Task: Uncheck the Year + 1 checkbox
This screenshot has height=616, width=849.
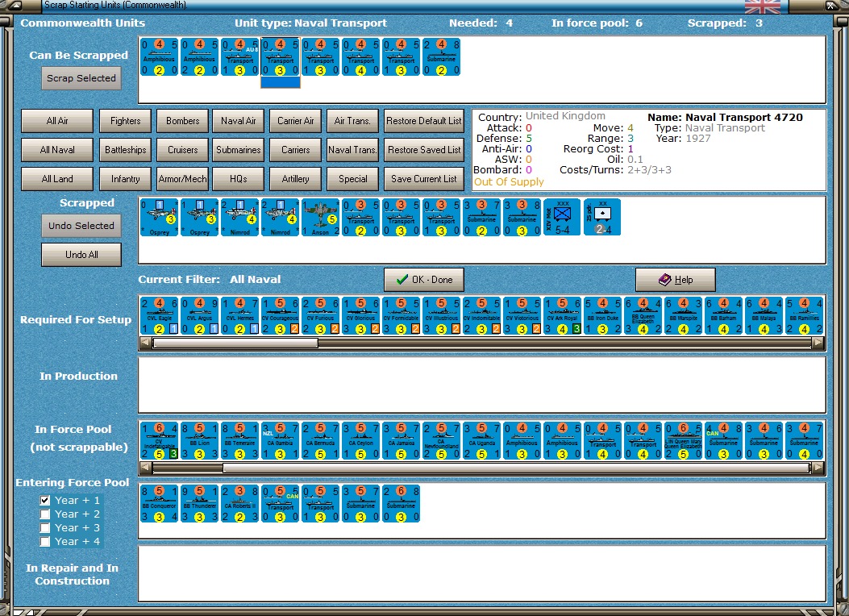Action: [x=46, y=501]
